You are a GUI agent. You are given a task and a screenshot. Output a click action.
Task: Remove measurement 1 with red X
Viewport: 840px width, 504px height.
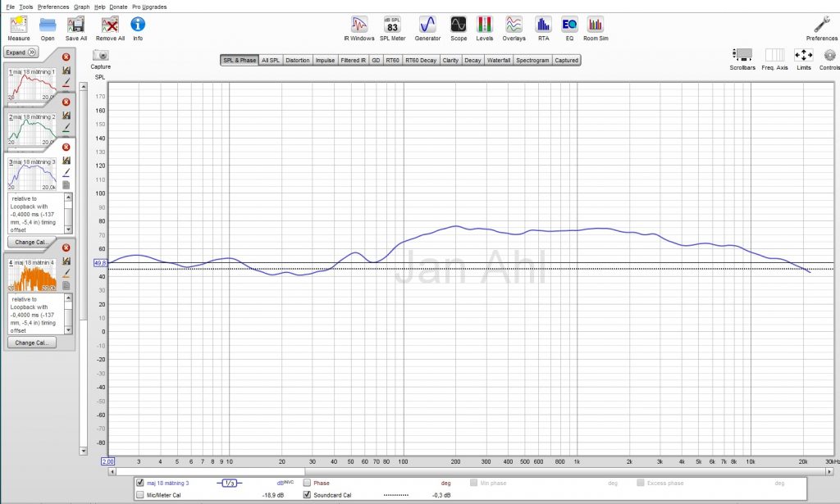tap(66, 57)
